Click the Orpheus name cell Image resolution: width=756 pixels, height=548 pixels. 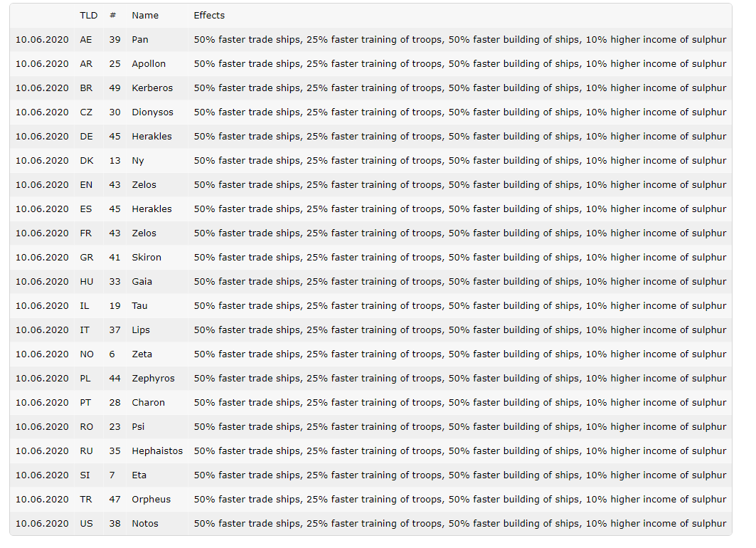click(x=151, y=499)
